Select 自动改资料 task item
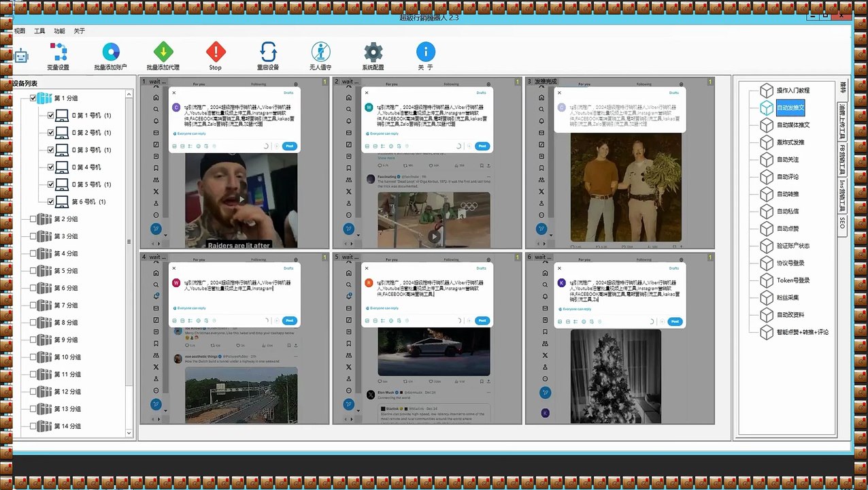Image resolution: width=868 pixels, height=490 pixels. pyautogui.click(x=790, y=315)
